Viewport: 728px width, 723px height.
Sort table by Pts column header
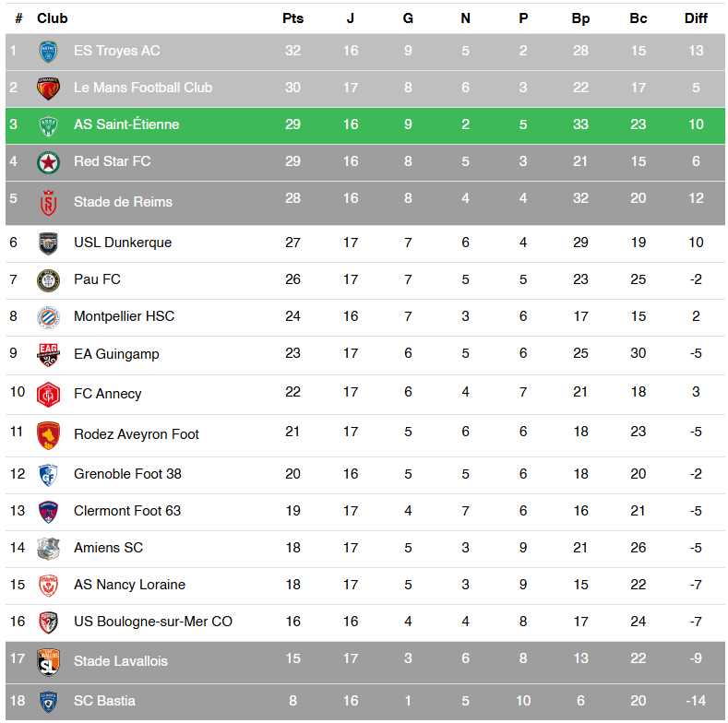coord(292,18)
